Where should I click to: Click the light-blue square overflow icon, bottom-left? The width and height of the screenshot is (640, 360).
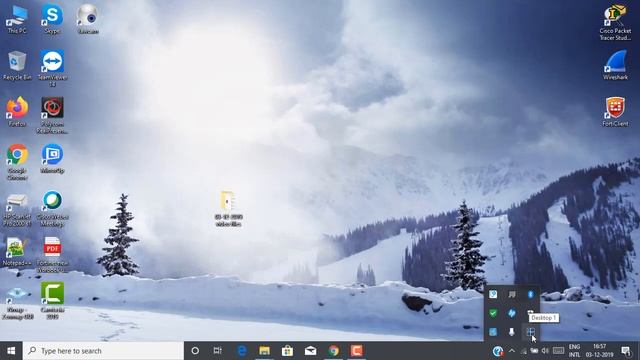point(493,332)
